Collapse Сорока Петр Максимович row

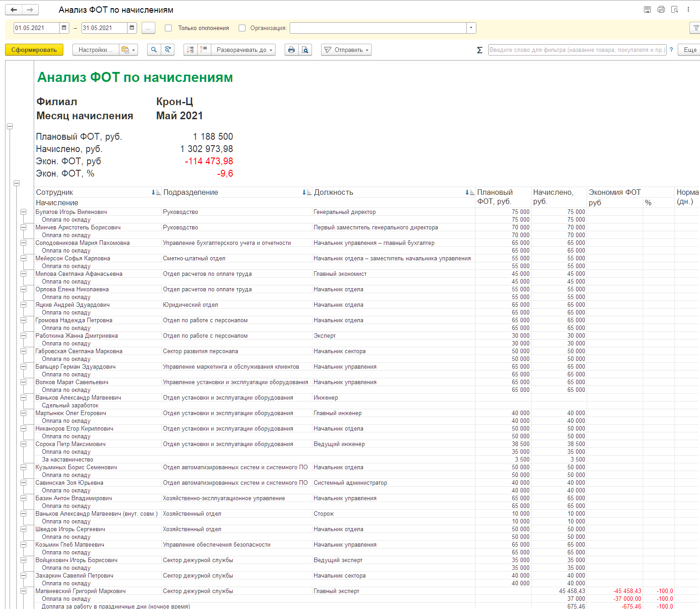tap(23, 444)
